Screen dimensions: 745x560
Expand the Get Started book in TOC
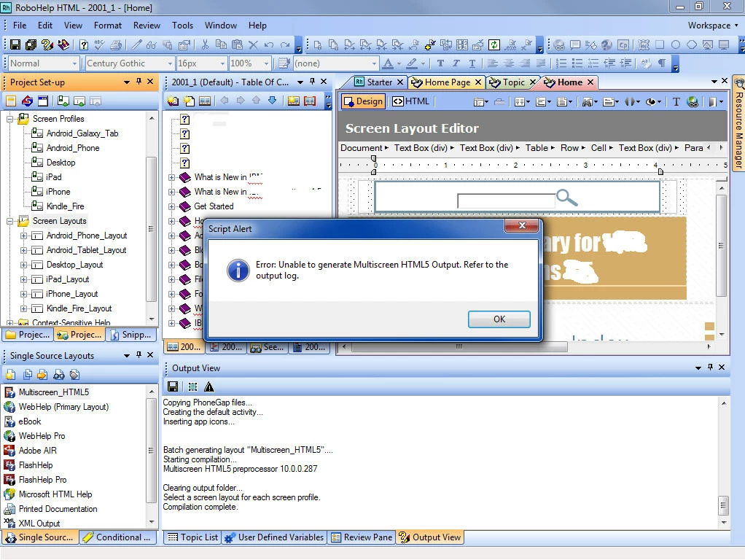click(171, 206)
